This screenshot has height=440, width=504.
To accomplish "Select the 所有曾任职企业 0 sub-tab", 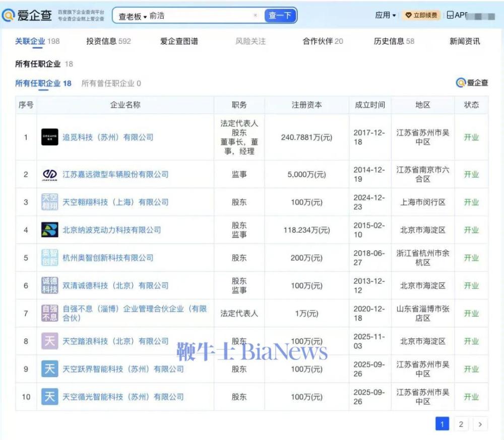I will [111, 84].
